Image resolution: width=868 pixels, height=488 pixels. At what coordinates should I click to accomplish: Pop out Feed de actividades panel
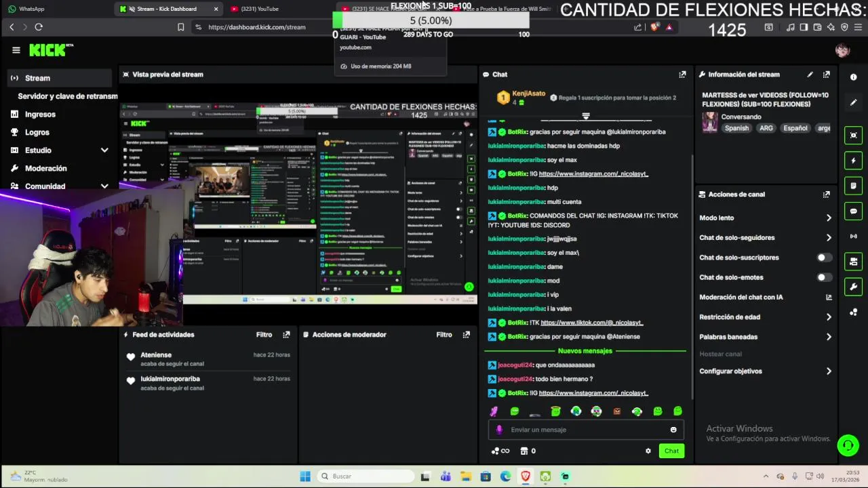tap(286, 335)
